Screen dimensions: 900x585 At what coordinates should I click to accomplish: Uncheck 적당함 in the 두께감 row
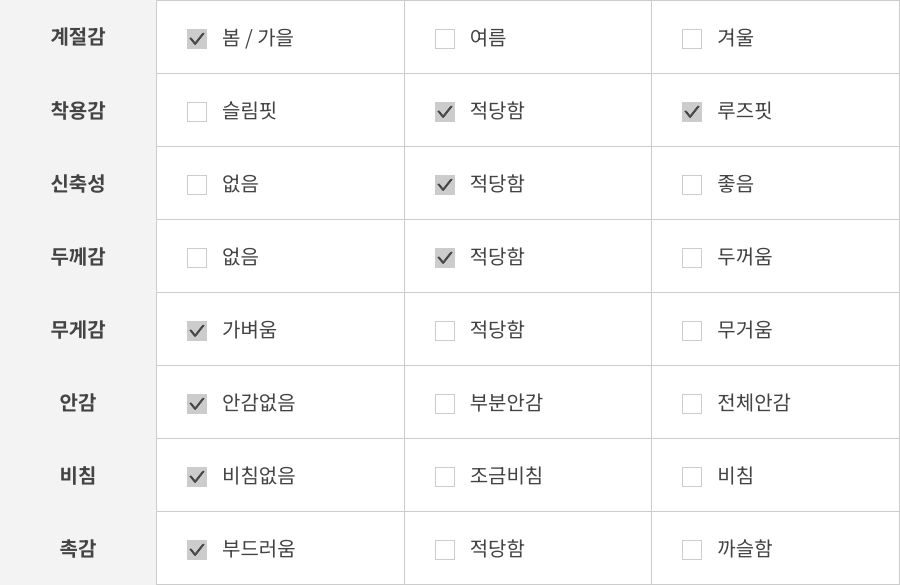click(445, 258)
